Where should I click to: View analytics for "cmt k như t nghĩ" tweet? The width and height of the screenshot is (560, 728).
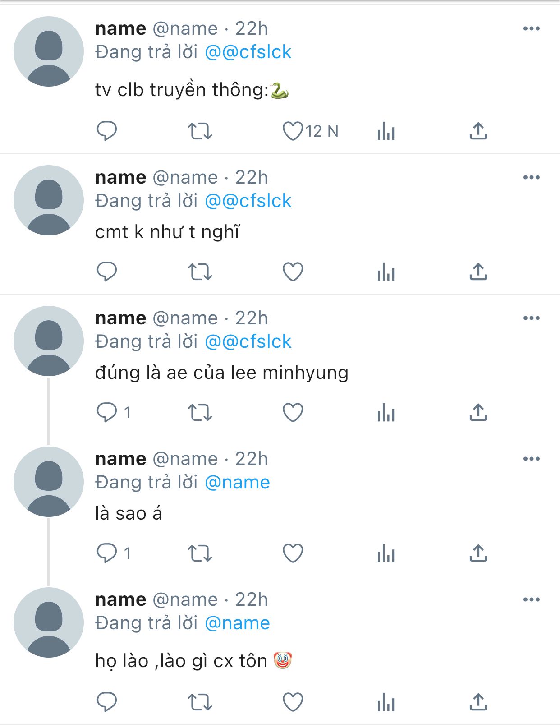click(386, 272)
